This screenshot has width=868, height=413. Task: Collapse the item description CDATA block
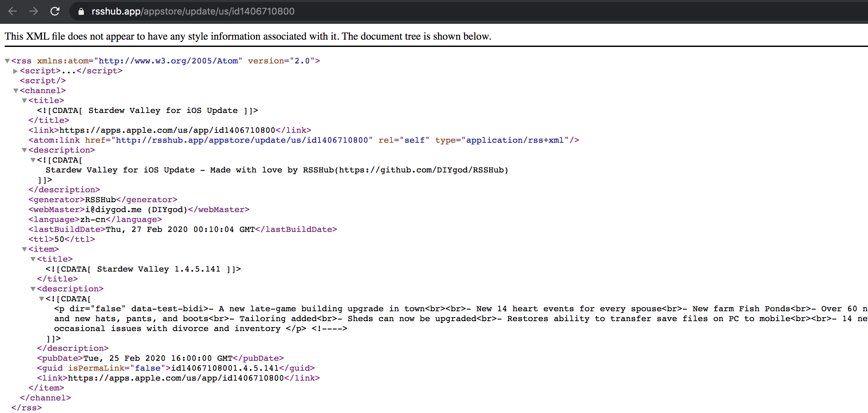(x=42, y=299)
